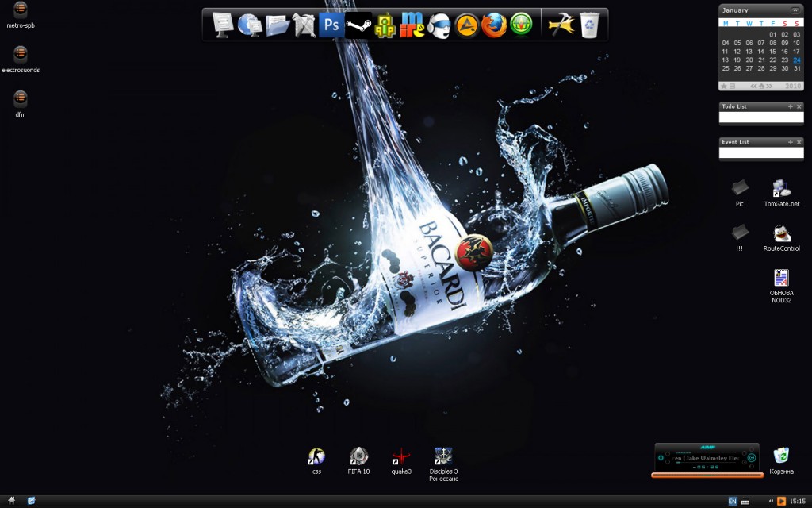
Task: Open the network globe icon in dock
Action: pos(250,25)
